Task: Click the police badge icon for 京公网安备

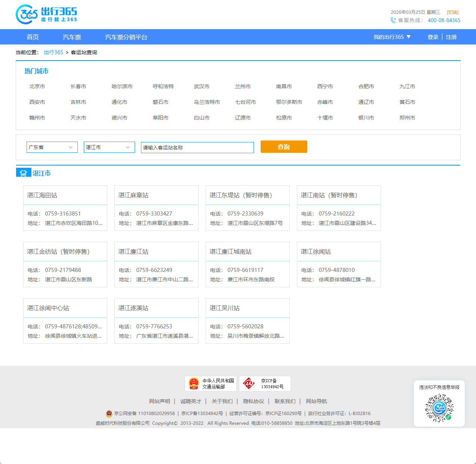Action: [x=109, y=414]
